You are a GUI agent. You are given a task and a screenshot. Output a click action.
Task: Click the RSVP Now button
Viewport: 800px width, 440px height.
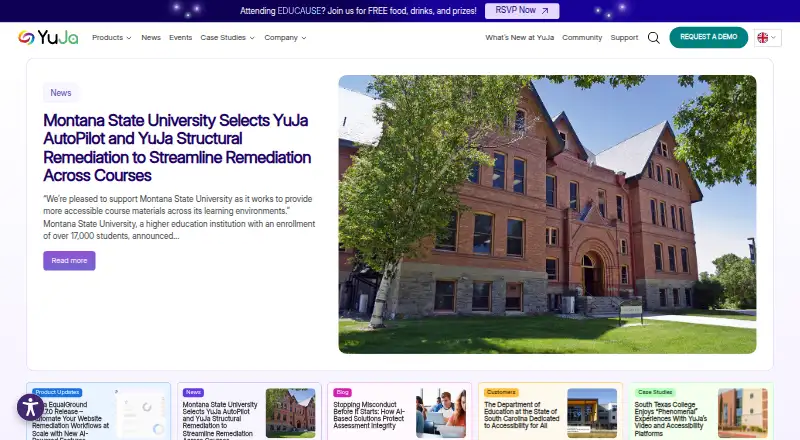coord(522,11)
